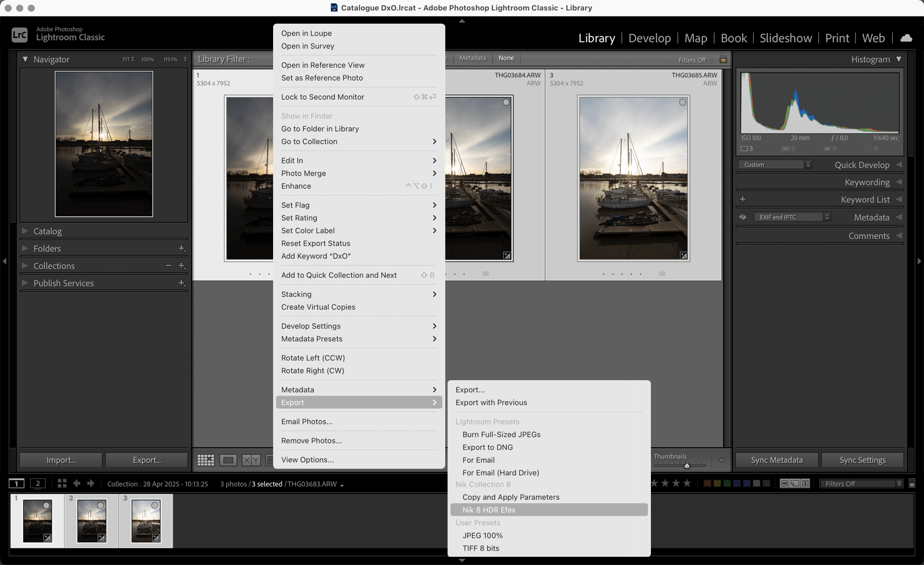
Task: Click the Navigator preview image
Action: (x=104, y=144)
